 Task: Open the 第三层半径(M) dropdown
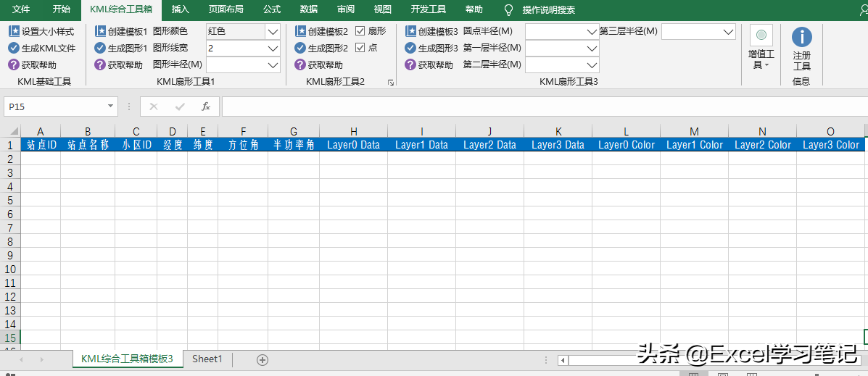728,32
